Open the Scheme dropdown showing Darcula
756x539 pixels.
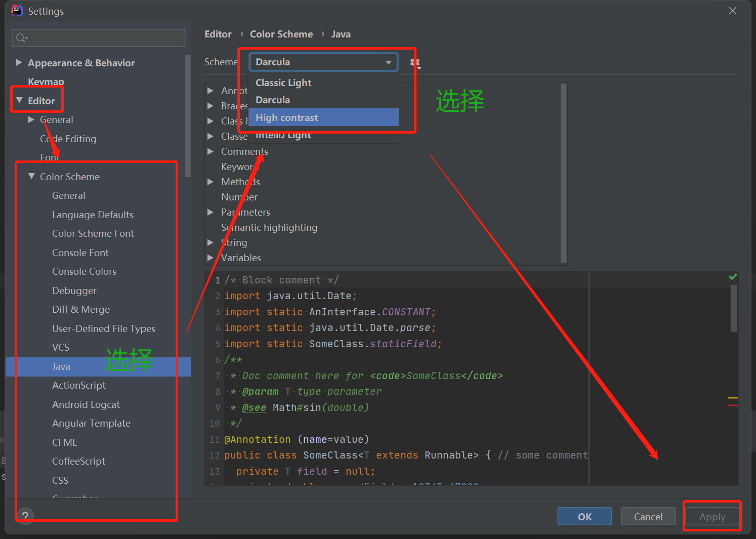point(323,62)
